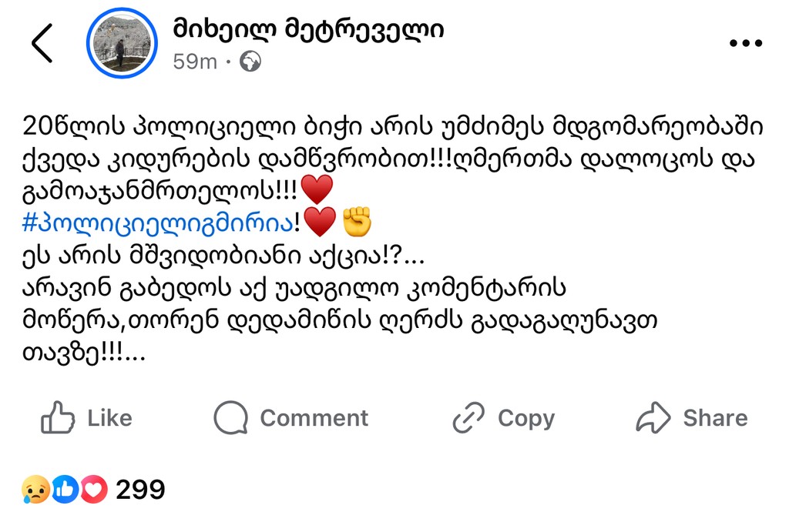Click the globe public audience icon

[250, 62]
